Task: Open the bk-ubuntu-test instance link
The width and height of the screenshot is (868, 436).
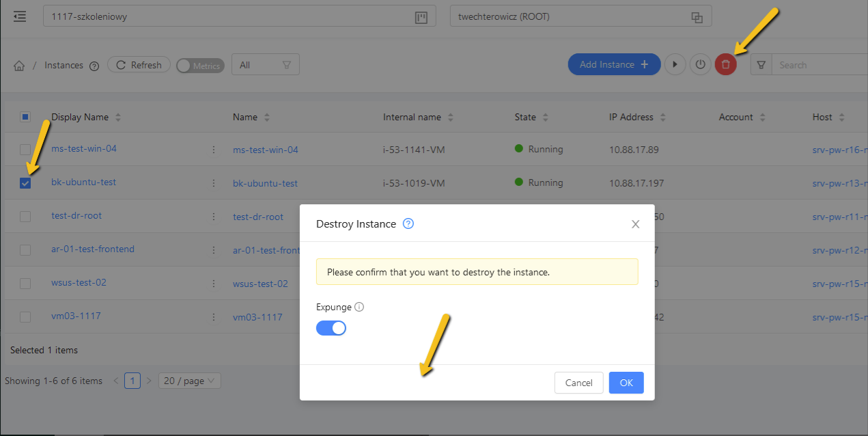Action: tap(84, 182)
